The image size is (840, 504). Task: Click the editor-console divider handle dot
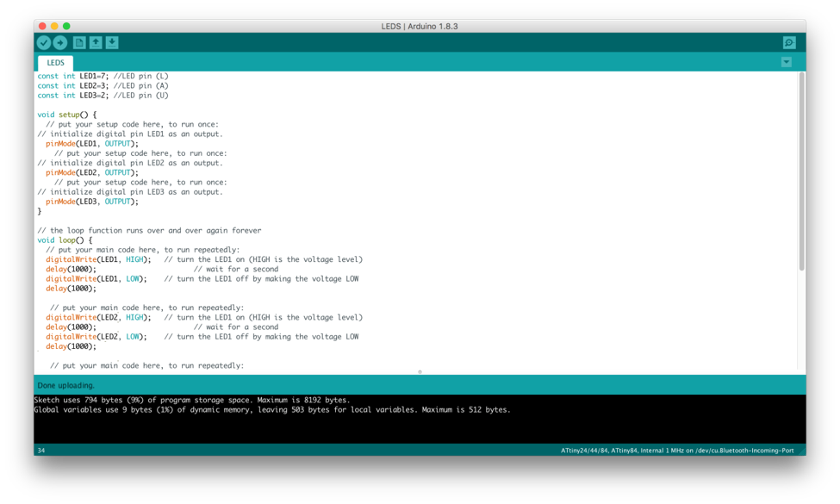[420, 371]
